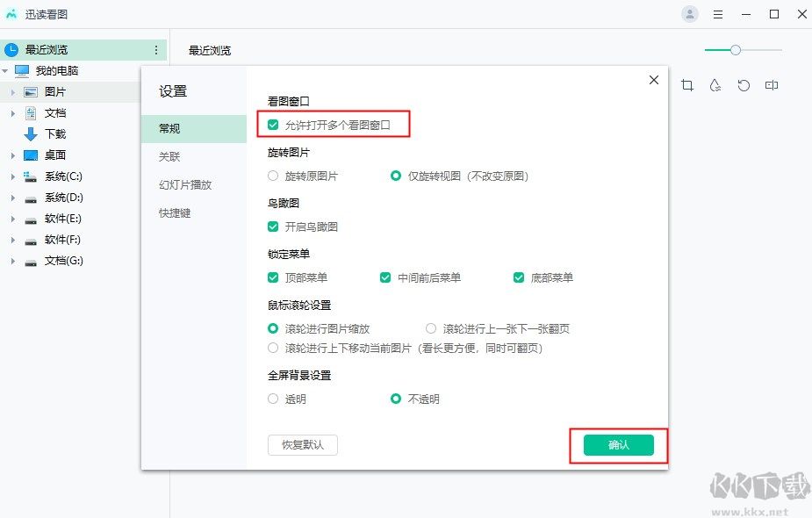
Task: Collapse the 我的电脑 tree node
Action: (x=6, y=70)
